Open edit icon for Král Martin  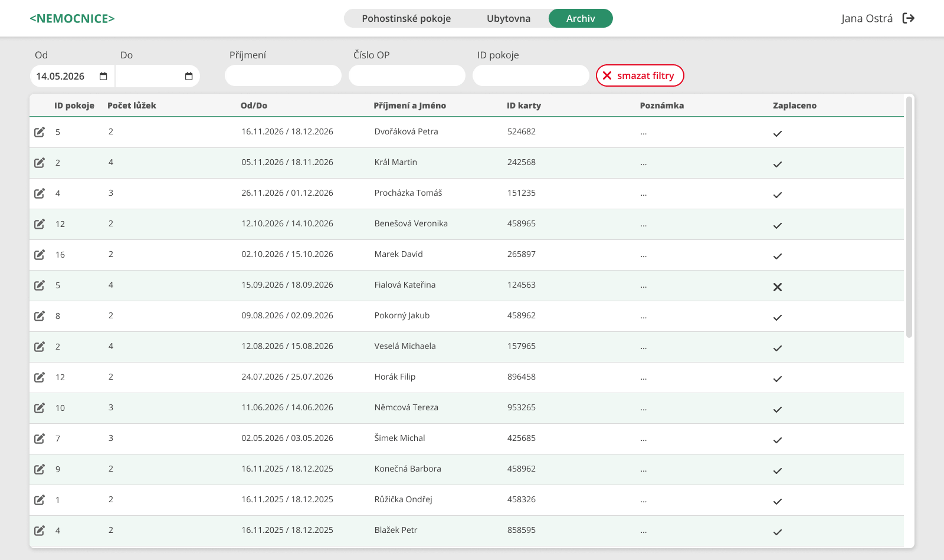tap(40, 163)
